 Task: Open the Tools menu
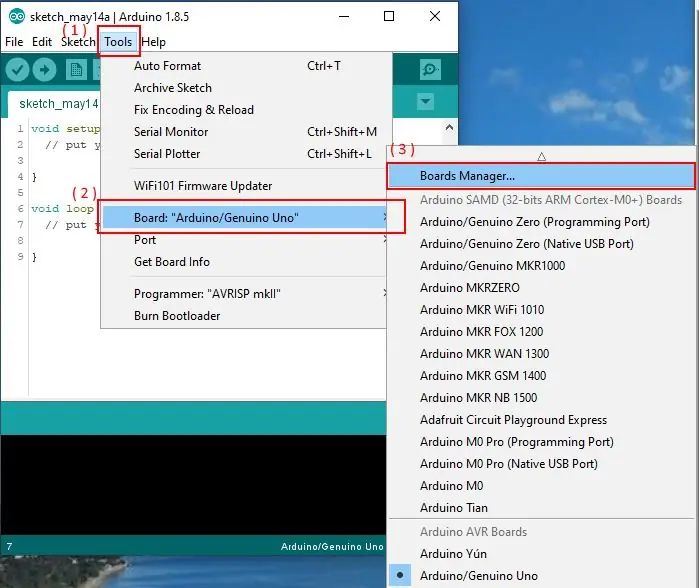118,41
